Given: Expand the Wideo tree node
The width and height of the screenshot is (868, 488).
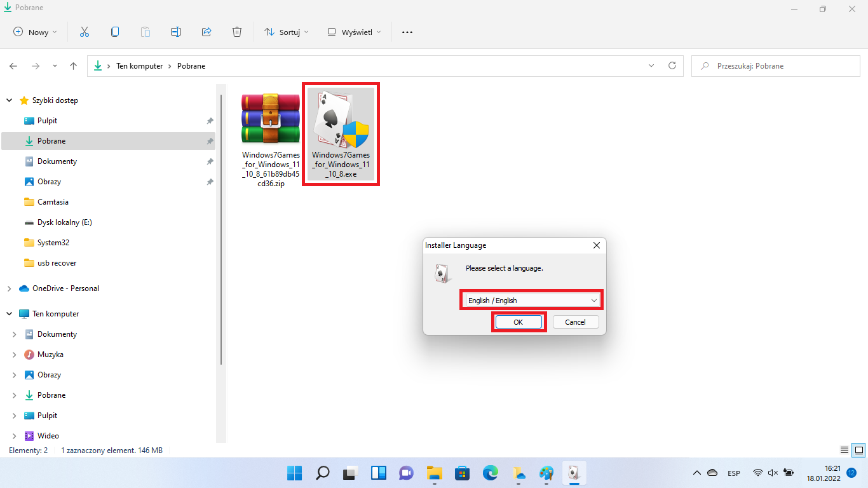Looking at the screenshot, I should [x=14, y=436].
